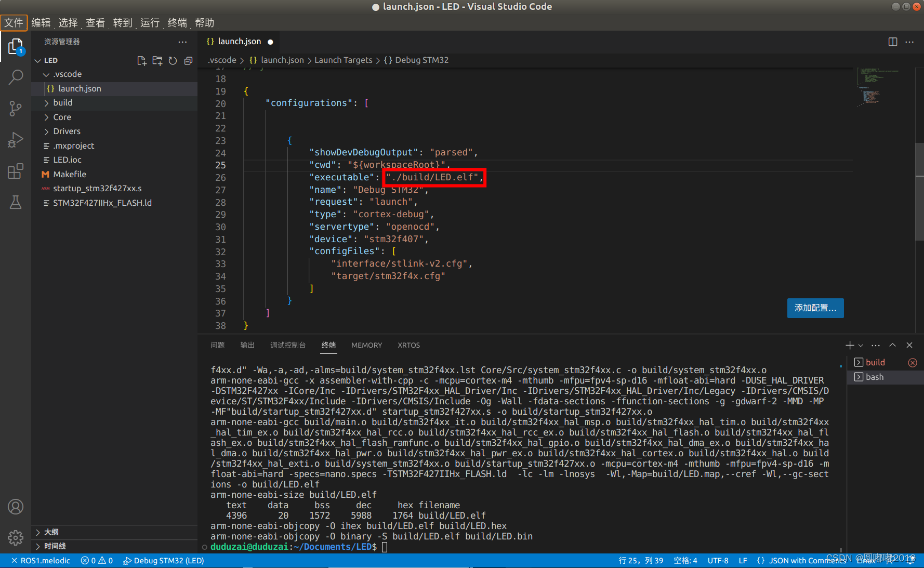This screenshot has width=924, height=568.
Task: Switch to the 问题 problems tab
Action: (x=217, y=345)
